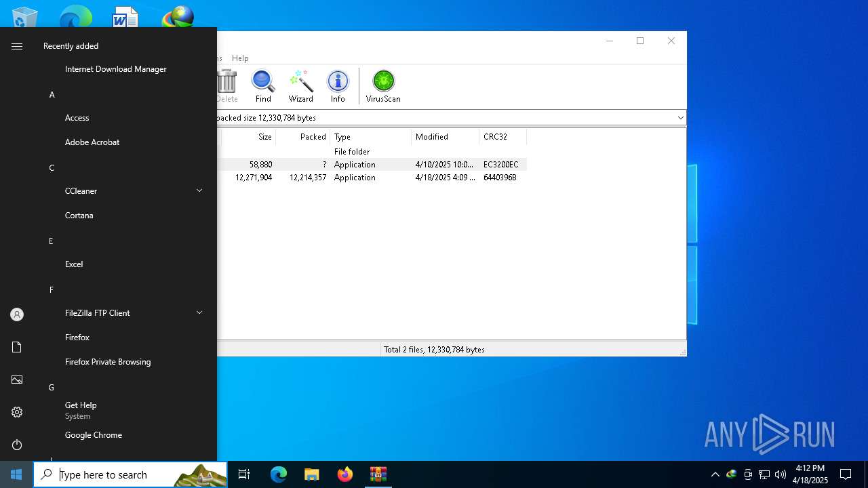
Task: Click the Microsoft Edge desktop icon
Action: click(75, 16)
